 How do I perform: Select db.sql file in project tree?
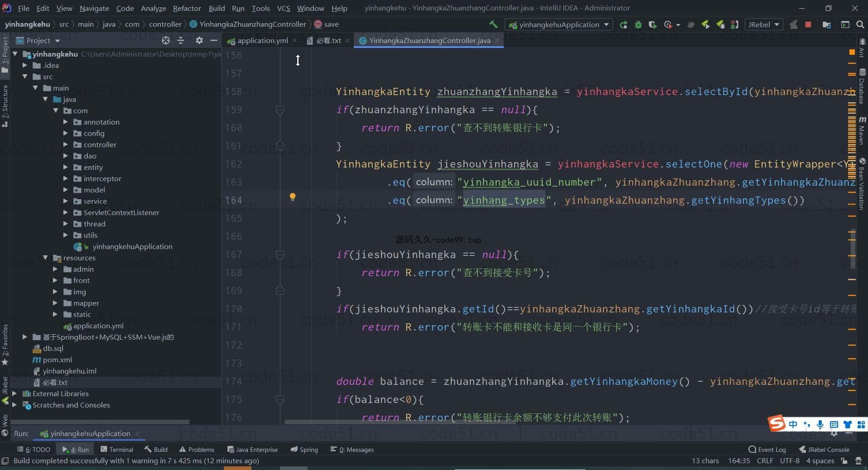tap(53, 348)
